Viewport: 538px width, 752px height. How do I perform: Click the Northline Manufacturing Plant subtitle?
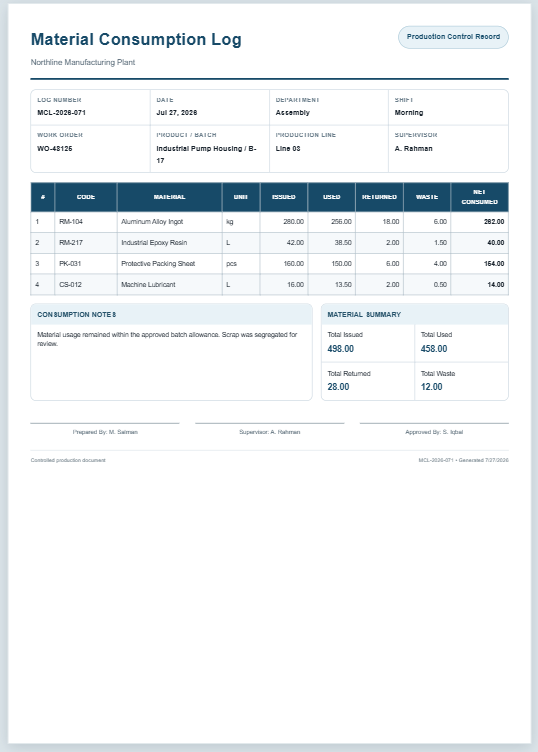[x=83, y=62]
